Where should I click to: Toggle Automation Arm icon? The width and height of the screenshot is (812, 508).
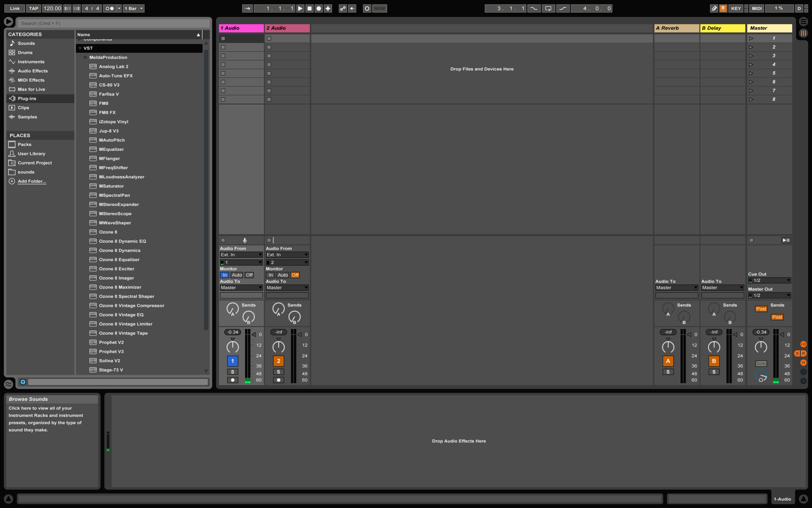[343, 8]
